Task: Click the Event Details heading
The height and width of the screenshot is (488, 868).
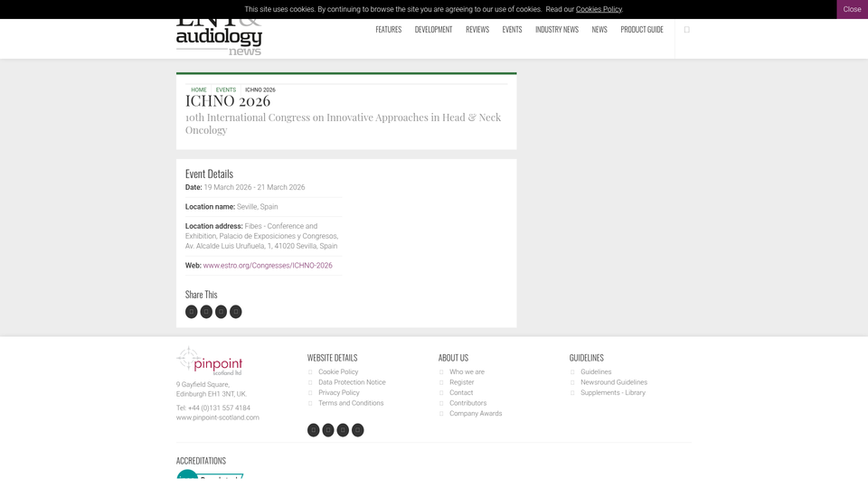Action: pyautogui.click(x=209, y=174)
